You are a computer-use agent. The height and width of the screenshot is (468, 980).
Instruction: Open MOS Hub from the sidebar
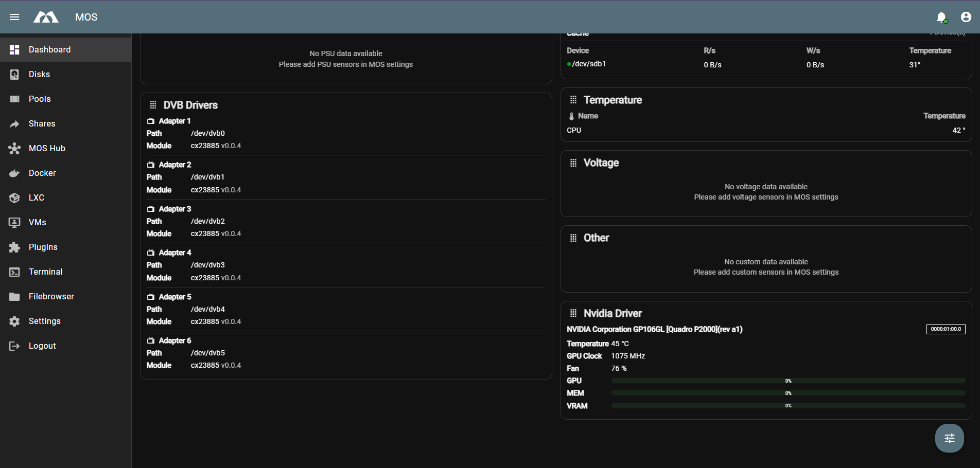14,148
